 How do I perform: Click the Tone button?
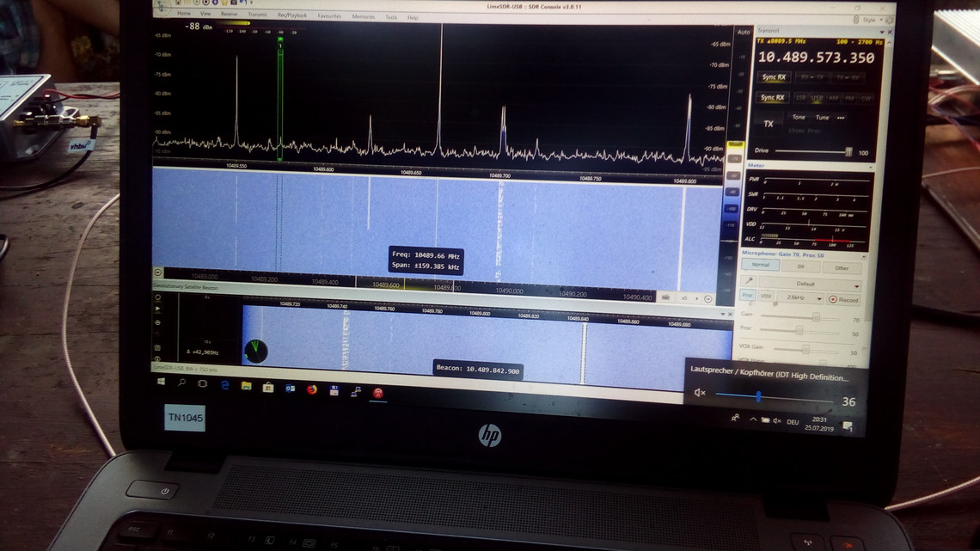click(799, 117)
